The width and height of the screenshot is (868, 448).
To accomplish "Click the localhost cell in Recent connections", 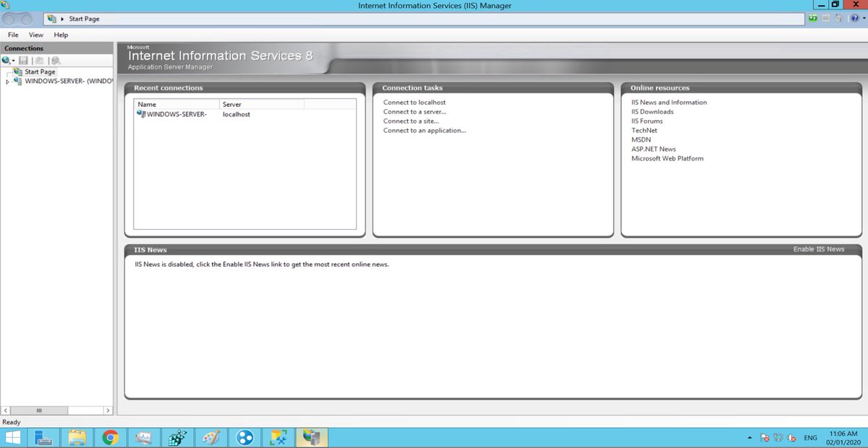I will pyautogui.click(x=237, y=114).
